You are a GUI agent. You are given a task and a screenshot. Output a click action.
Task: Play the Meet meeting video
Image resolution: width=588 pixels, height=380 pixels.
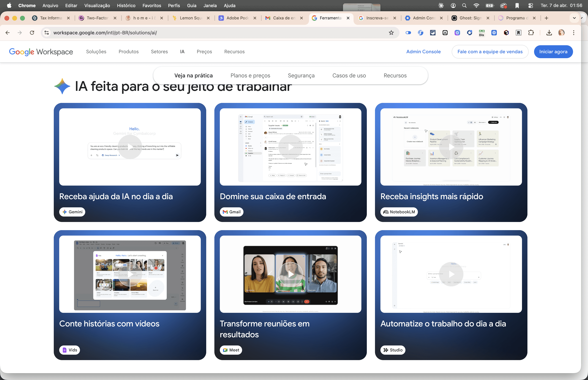(x=290, y=274)
